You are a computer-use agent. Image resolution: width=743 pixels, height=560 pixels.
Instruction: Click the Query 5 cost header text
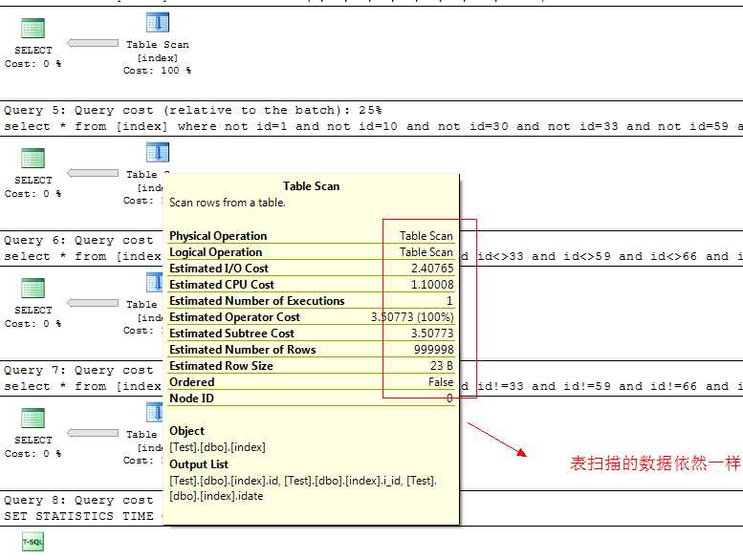tap(193, 110)
